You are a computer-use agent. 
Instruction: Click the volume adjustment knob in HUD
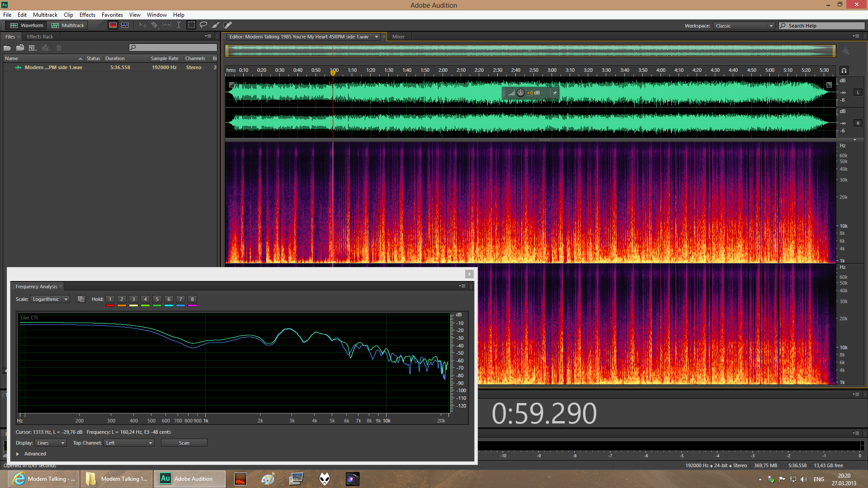tap(520, 93)
